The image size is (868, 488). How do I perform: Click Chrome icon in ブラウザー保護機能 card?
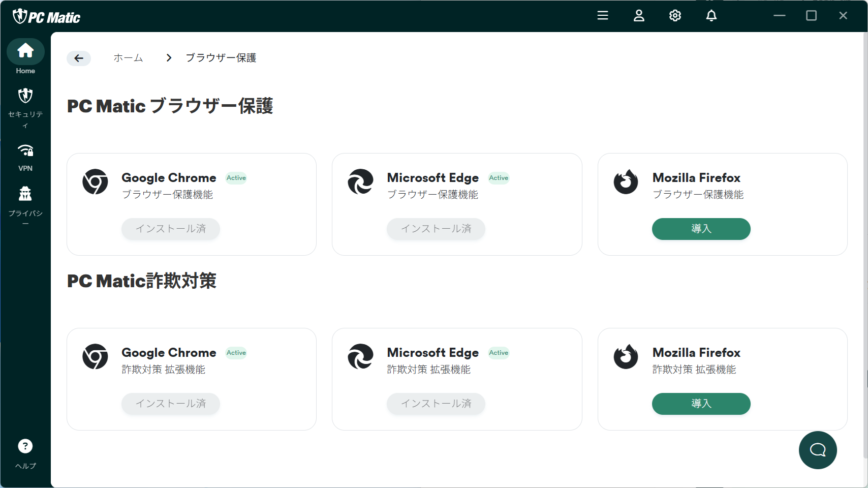pos(95,182)
